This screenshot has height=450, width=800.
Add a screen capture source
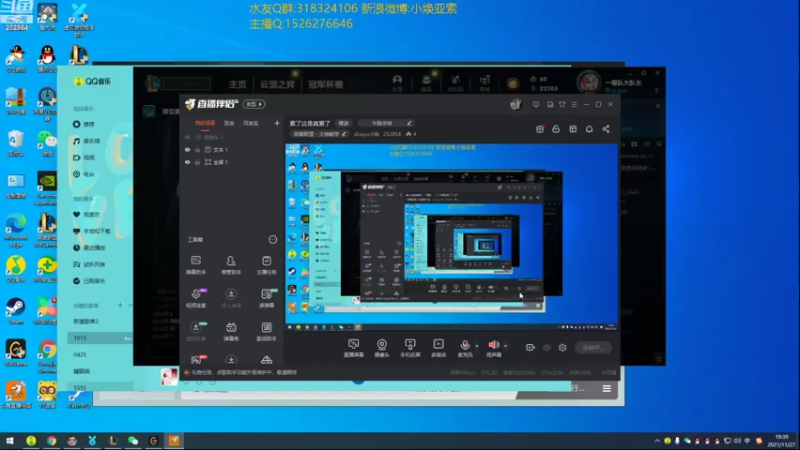[353, 348]
